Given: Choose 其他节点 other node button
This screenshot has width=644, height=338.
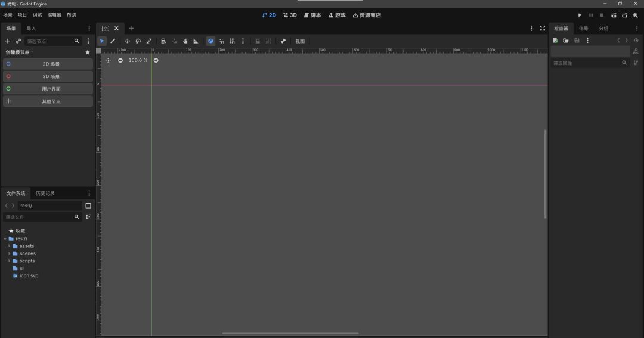Looking at the screenshot, I should [x=48, y=101].
